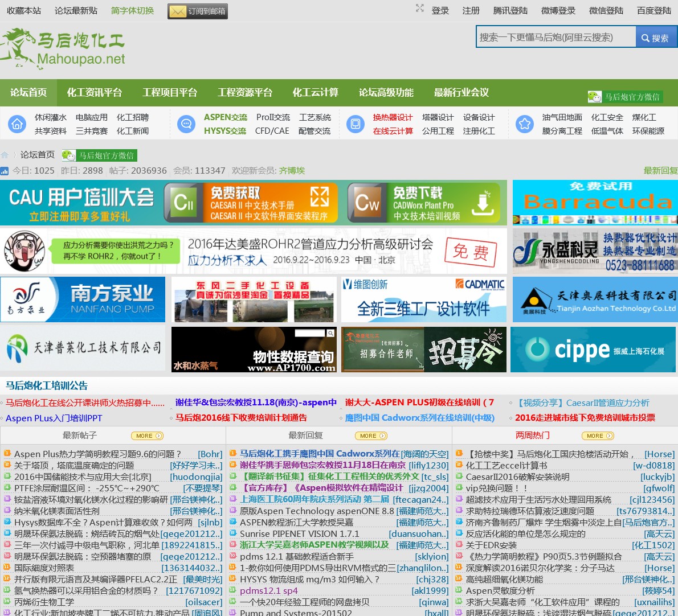
Task: Open the 最新行业会议 menu
Action: pyautogui.click(x=461, y=92)
